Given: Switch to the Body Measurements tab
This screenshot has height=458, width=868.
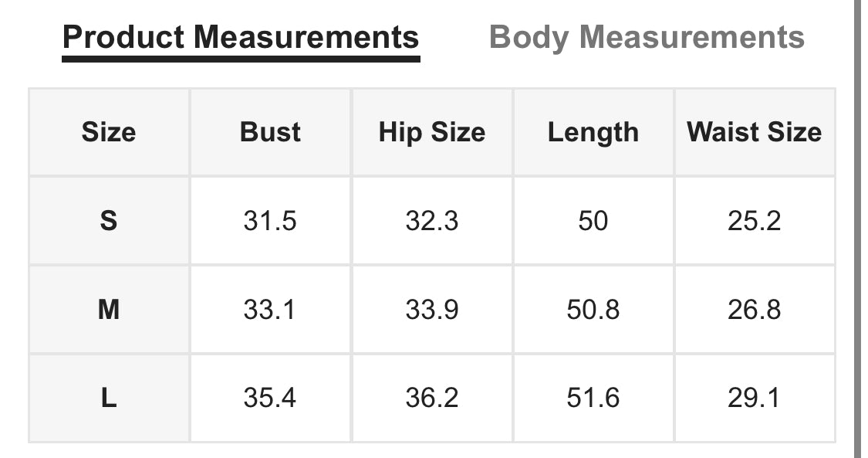Looking at the screenshot, I should (x=647, y=37).
